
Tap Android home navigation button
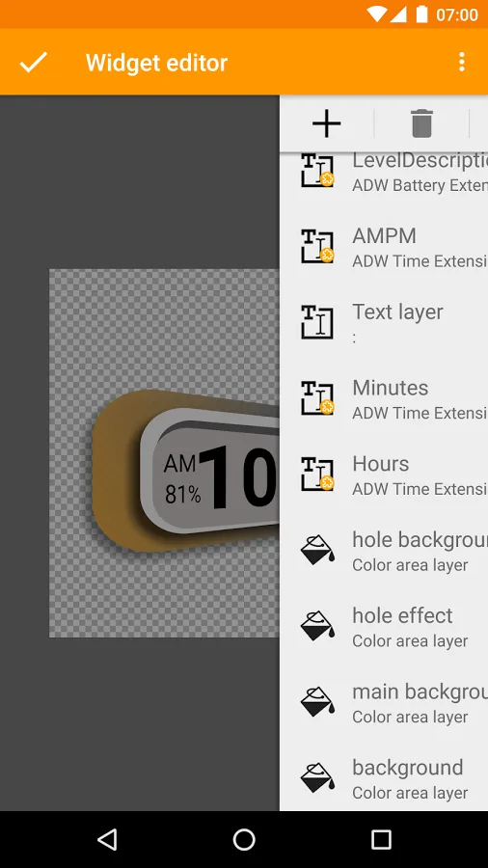click(244, 839)
